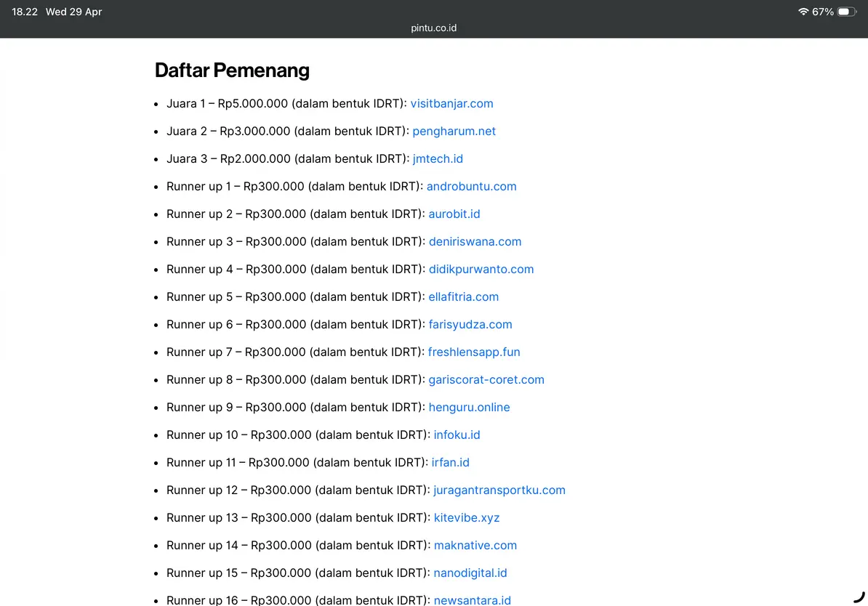Open the ellafitria.com link
The image size is (868, 606).
tap(463, 297)
